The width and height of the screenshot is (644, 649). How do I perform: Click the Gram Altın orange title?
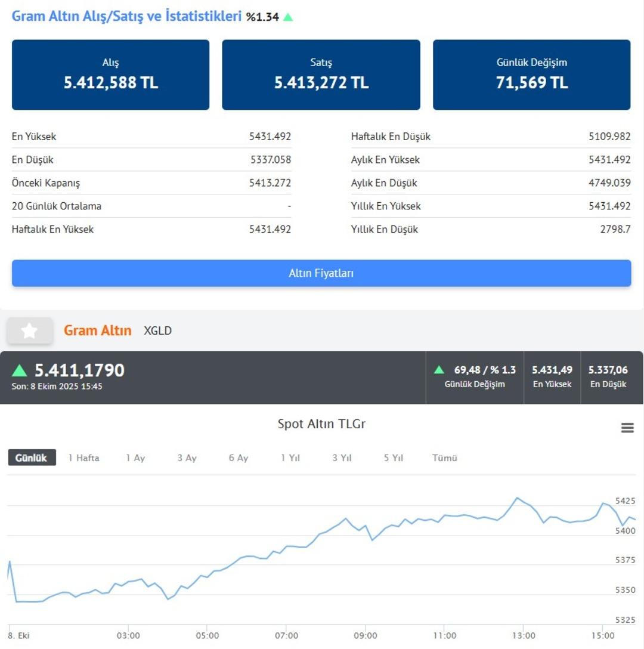pos(98,330)
